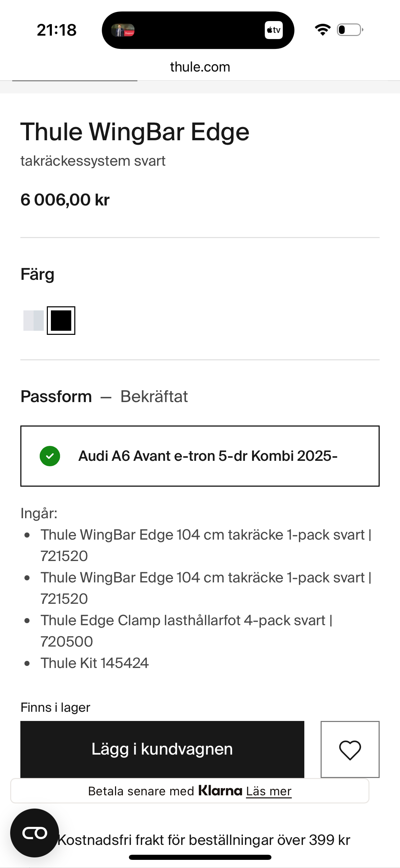Select the black color swatch
This screenshot has height=868, width=400.
click(x=61, y=321)
